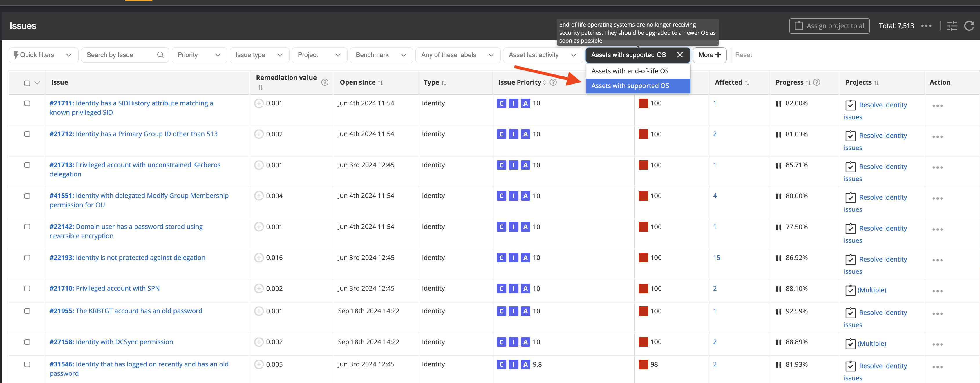Select checkbox for issue #22193 row
Viewport: 980px width, 383px height.
[27, 258]
